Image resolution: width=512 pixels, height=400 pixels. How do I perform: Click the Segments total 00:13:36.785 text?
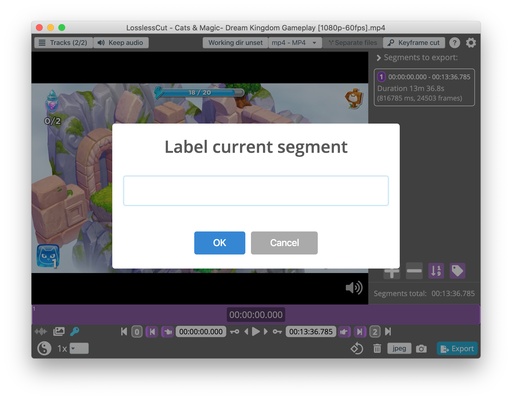[424, 293]
